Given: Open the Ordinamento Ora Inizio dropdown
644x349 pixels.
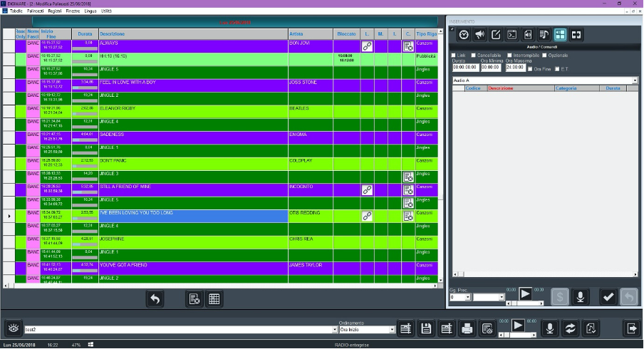Looking at the screenshot, I should pyautogui.click(x=391, y=330).
